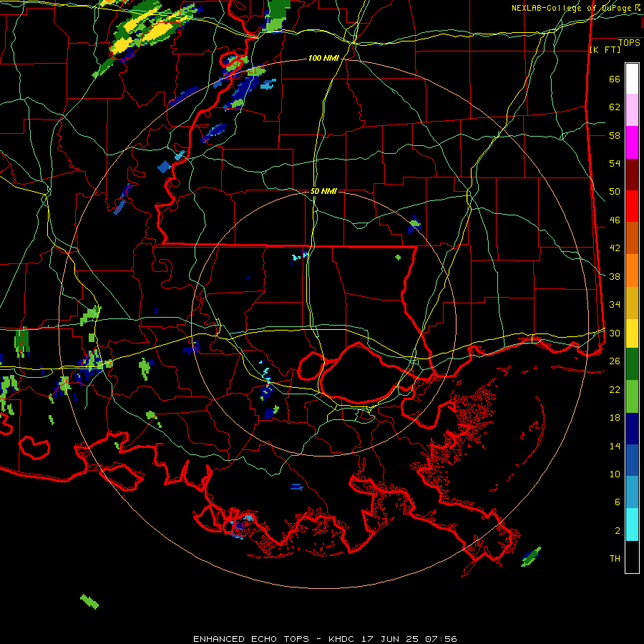Click the white swatch in the tops legend
Image resolution: width=644 pixels, height=644 pixels.
point(632,79)
